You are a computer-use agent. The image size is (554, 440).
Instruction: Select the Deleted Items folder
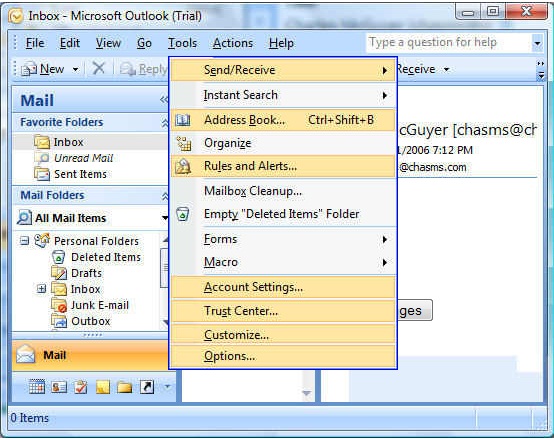click(106, 257)
